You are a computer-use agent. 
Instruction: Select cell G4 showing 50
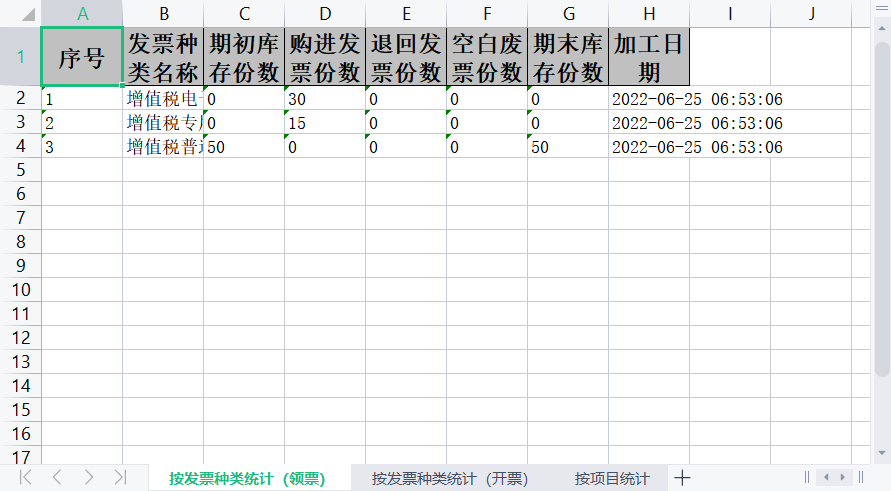(568, 146)
